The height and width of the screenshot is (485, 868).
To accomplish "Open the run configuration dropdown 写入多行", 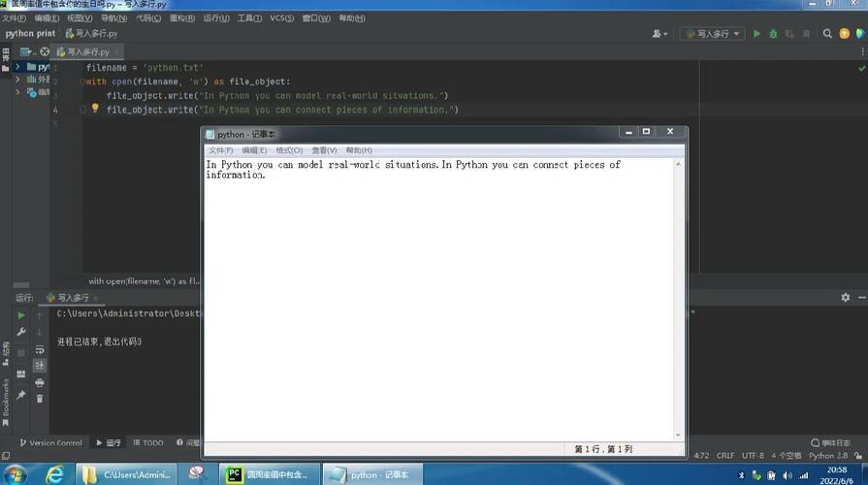I will tap(713, 34).
